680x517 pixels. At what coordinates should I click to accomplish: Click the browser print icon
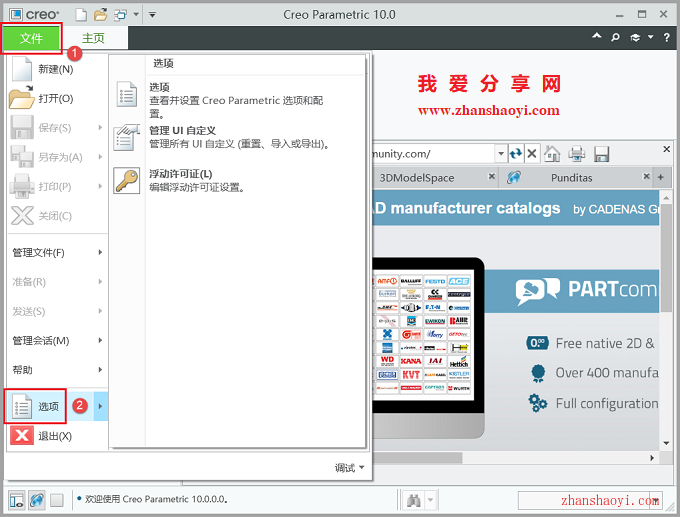[x=577, y=154]
